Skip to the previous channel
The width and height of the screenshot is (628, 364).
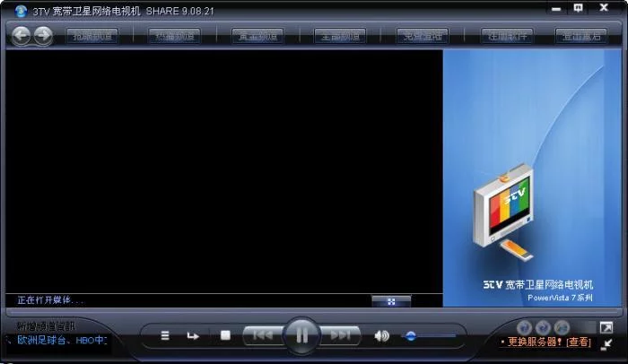(263, 334)
